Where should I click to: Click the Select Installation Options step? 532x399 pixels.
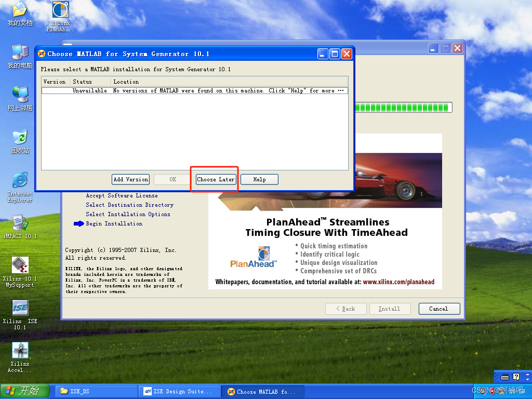coord(128,214)
